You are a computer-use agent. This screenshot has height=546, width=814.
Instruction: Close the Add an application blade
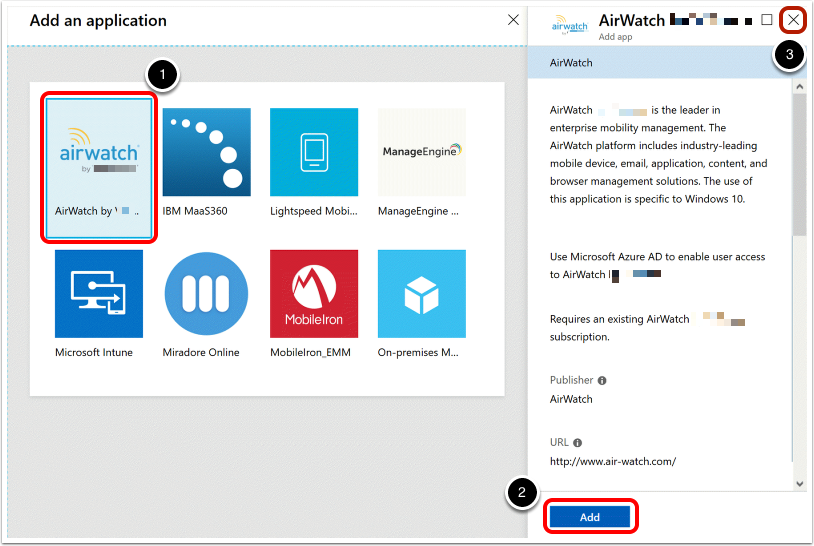click(513, 20)
